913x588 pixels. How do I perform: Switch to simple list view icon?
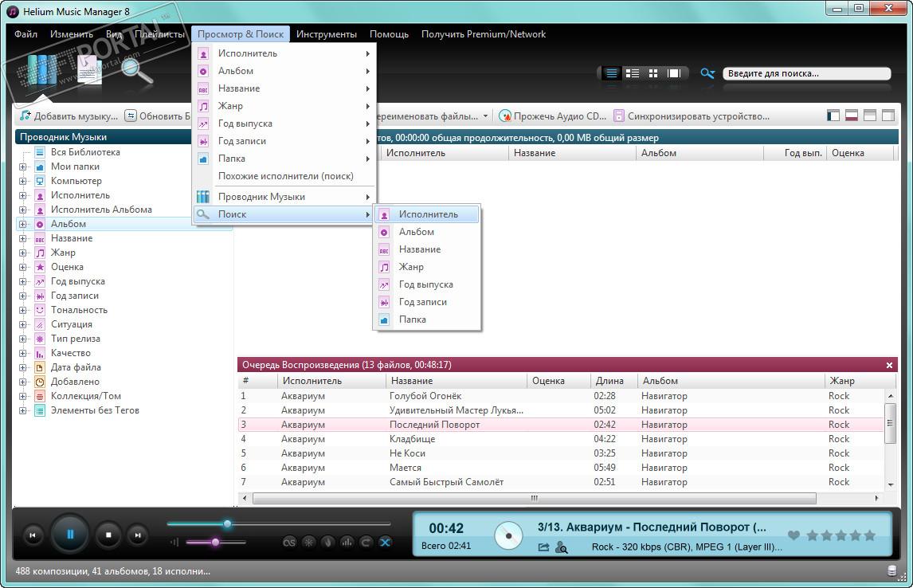[x=611, y=73]
